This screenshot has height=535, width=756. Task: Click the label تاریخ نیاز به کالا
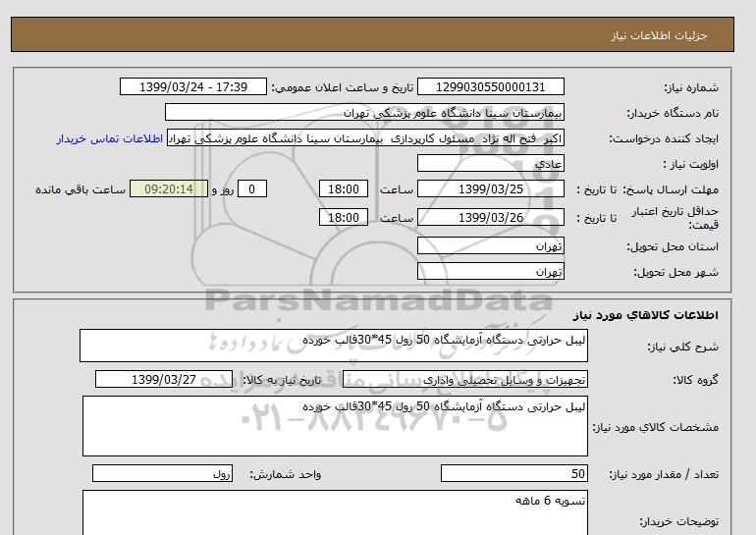coord(282,380)
